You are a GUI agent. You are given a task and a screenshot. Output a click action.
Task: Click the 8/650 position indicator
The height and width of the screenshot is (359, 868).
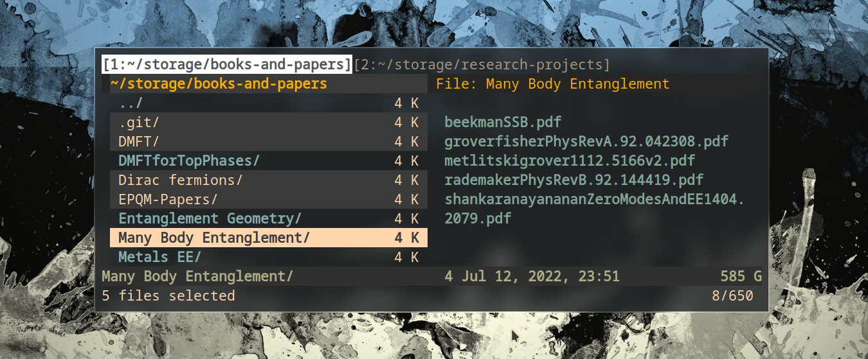pos(732,295)
